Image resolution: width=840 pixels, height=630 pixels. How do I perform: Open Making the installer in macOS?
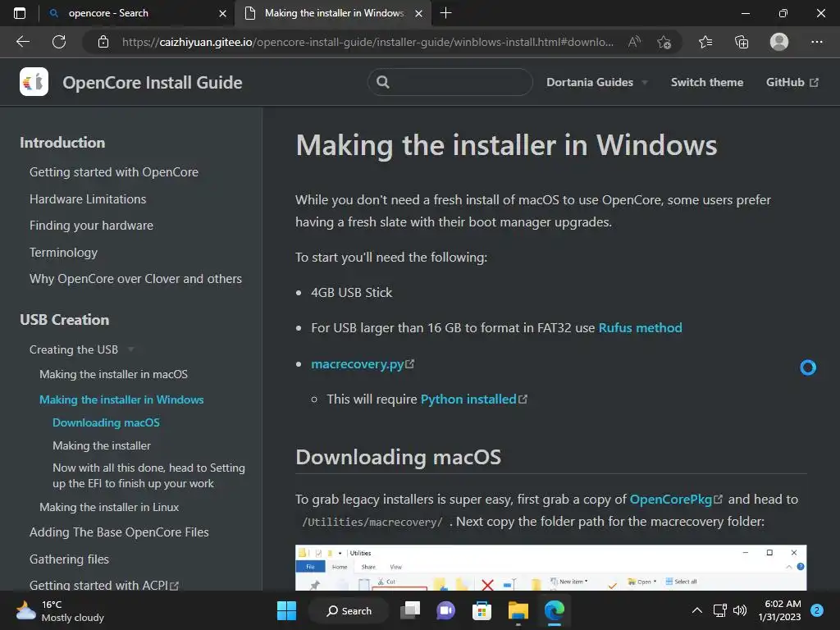click(113, 374)
